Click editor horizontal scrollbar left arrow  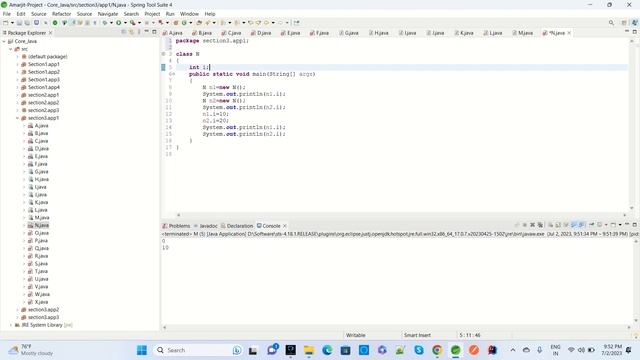click(178, 215)
